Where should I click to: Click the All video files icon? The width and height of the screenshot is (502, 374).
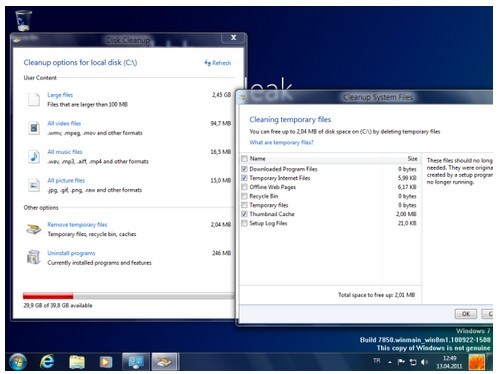34,128
